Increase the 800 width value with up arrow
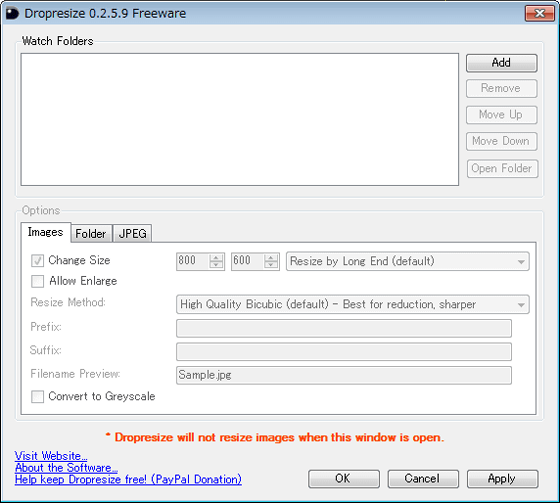 tap(216, 258)
